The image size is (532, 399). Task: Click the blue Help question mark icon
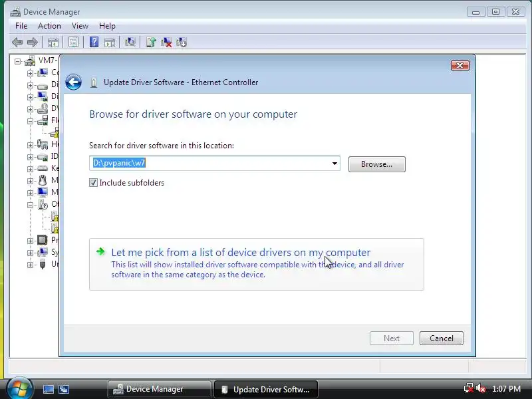(x=94, y=42)
